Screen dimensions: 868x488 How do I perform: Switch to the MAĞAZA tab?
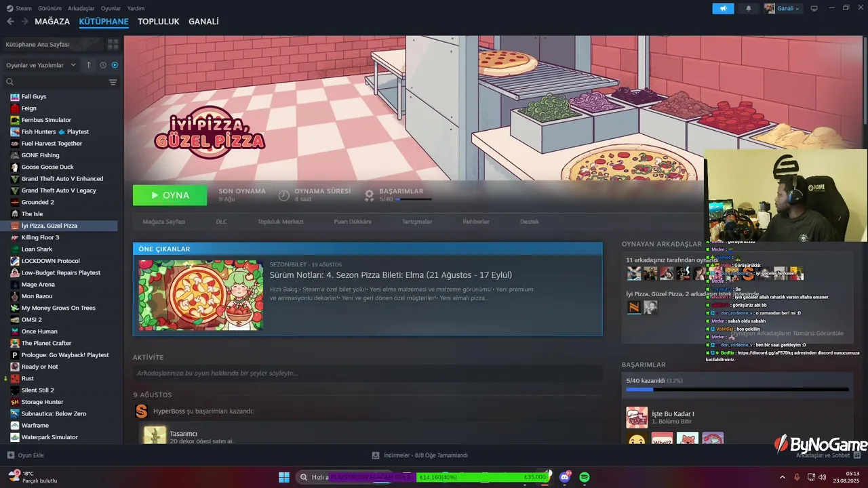52,22
